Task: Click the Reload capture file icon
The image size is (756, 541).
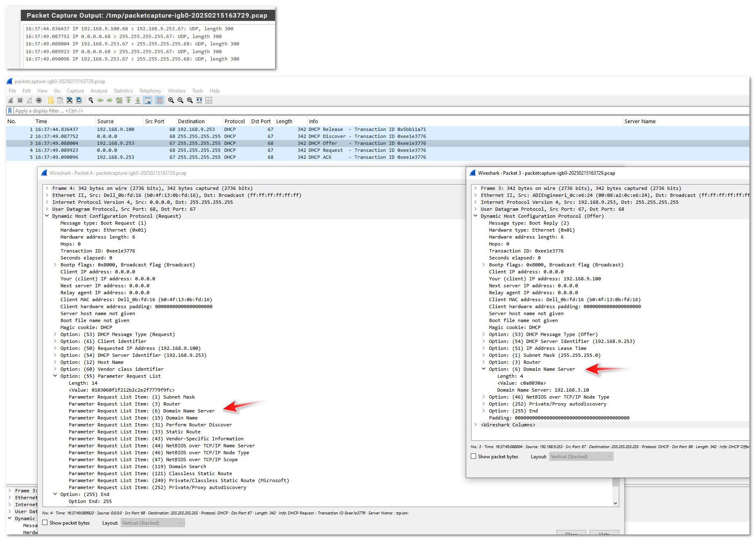Action: 79,100
